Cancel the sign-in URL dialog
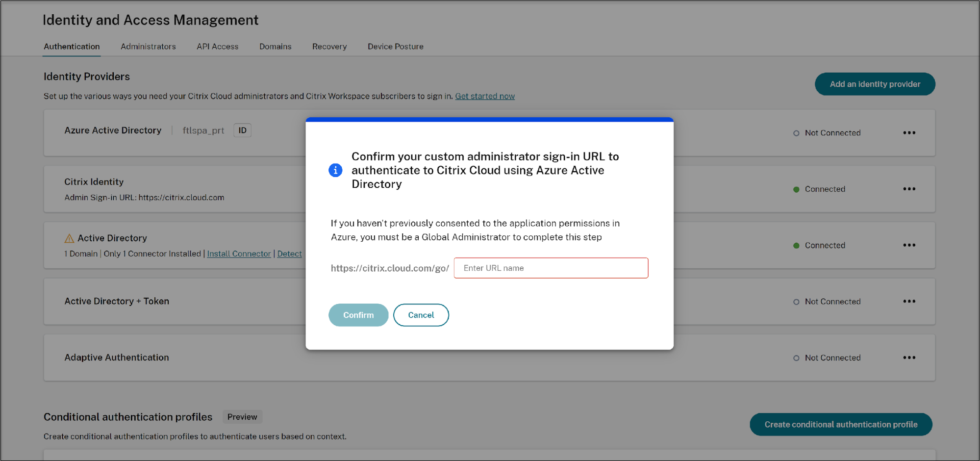 pos(421,315)
